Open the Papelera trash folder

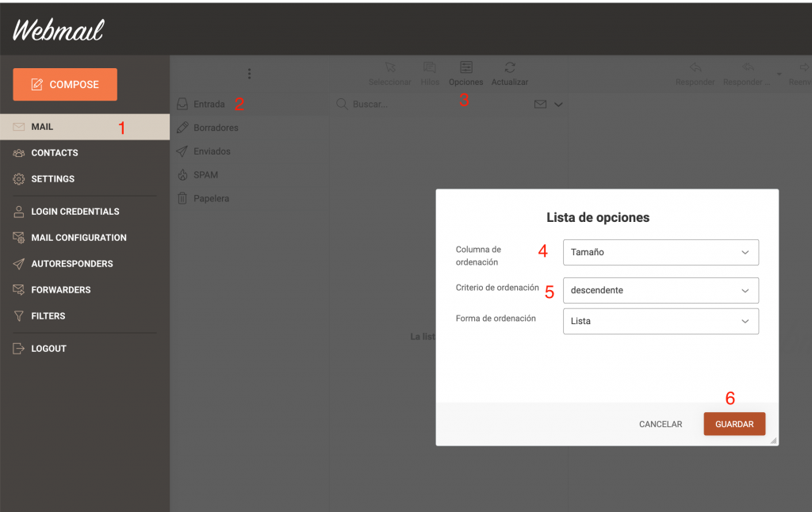(210, 198)
